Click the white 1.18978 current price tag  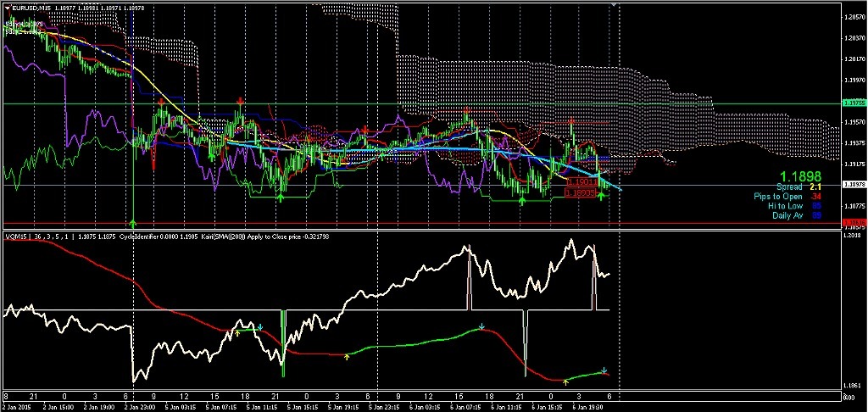(853, 185)
